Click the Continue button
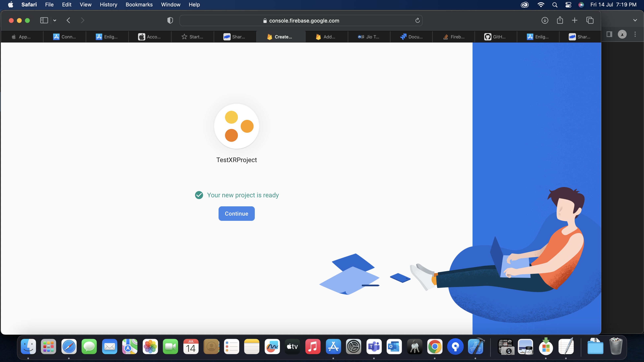This screenshot has width=644, height=362. click(236, 213)
